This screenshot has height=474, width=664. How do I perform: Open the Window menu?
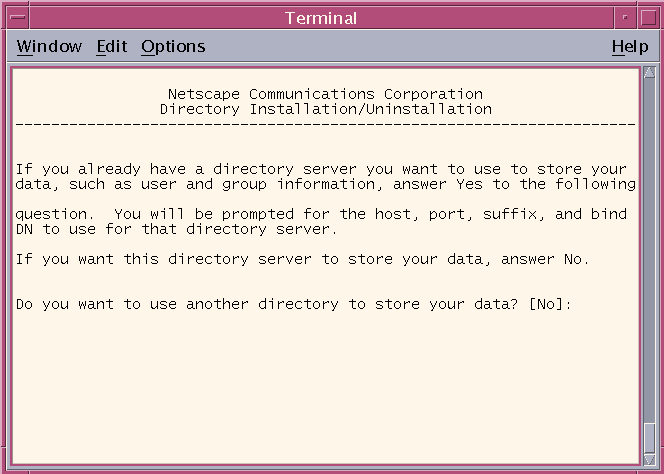click(x=49, y=46)
